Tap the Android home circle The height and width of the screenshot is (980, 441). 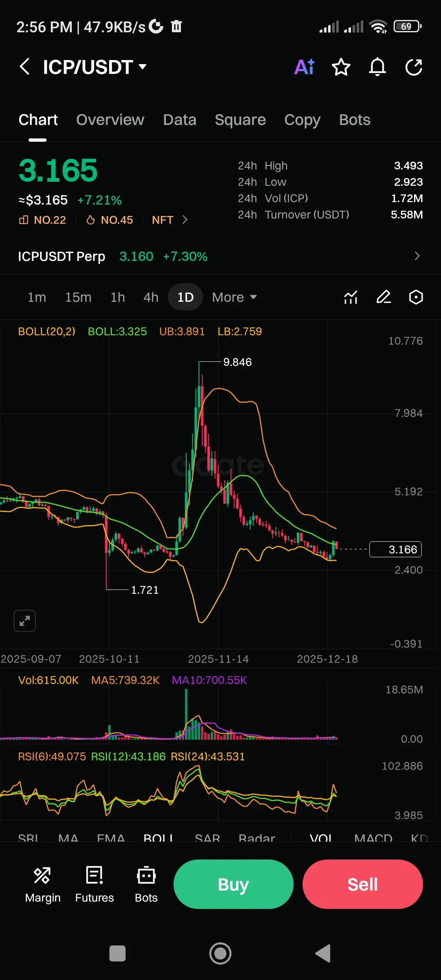[x=220, y=954]
